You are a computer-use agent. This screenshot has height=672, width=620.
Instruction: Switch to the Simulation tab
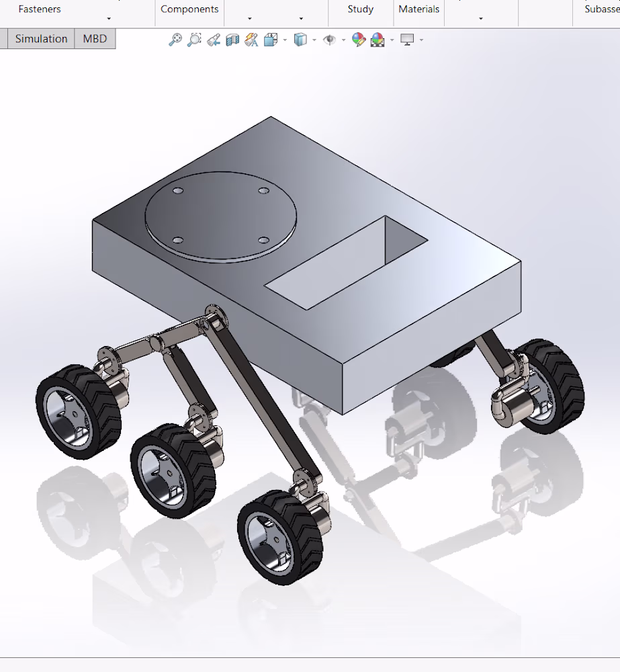point(41,39)
